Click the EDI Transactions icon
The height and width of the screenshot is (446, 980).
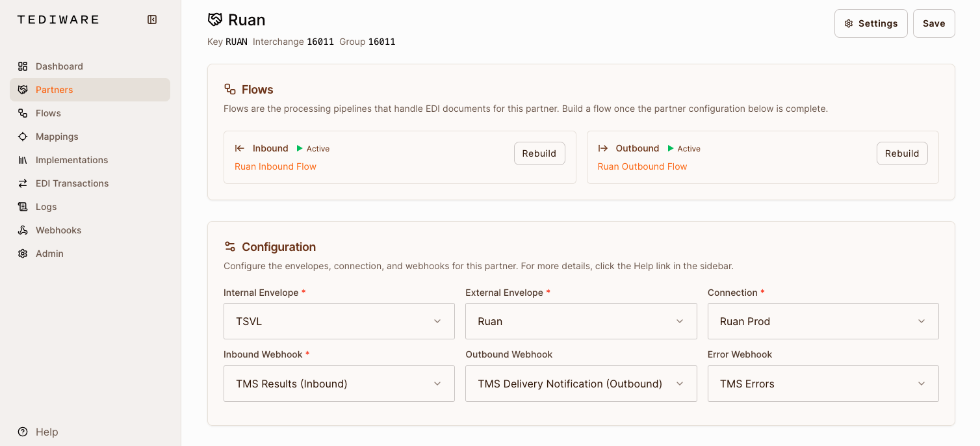23,183
